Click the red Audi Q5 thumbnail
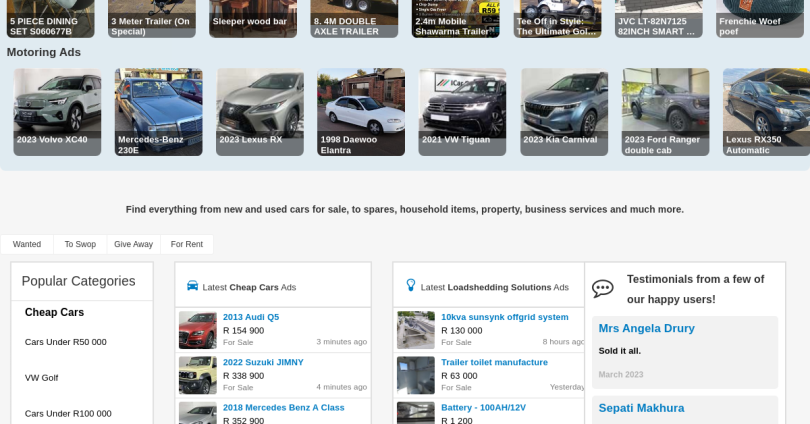 point(198,330)
